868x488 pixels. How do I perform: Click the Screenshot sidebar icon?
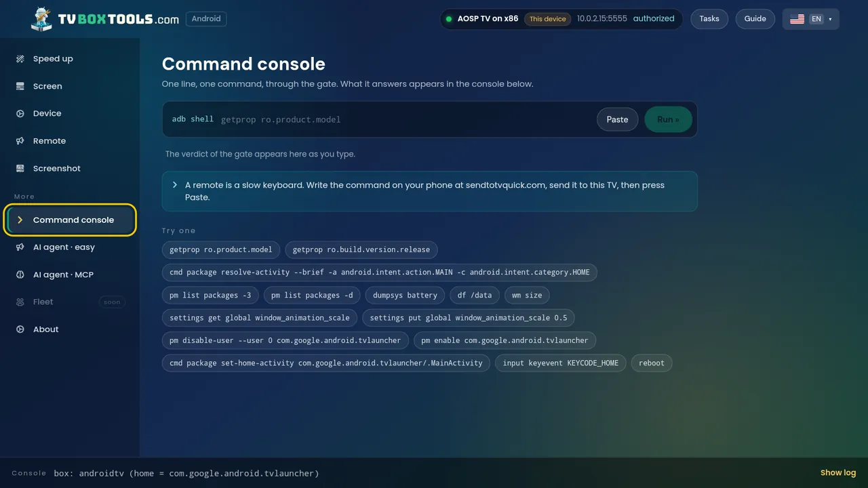[x=20, y=169]
